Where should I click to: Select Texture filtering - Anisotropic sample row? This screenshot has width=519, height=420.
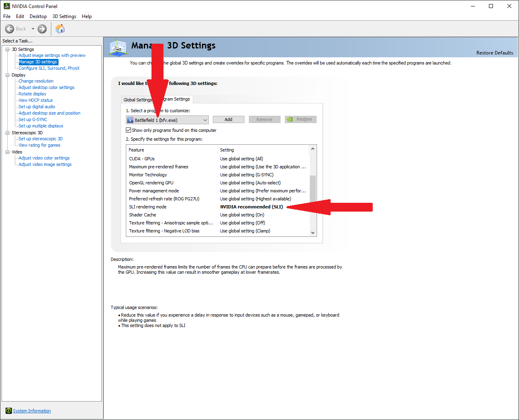point(218,223)
